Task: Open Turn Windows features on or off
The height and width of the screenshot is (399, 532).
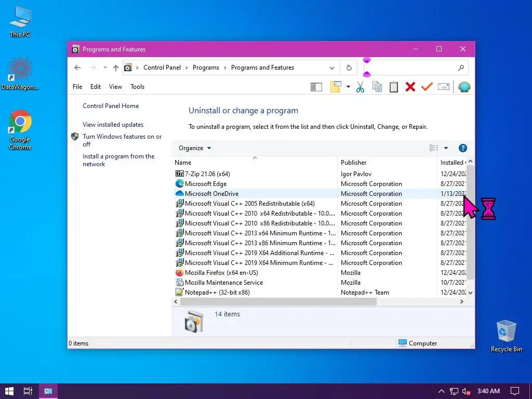Action: (x=122, y=140)
